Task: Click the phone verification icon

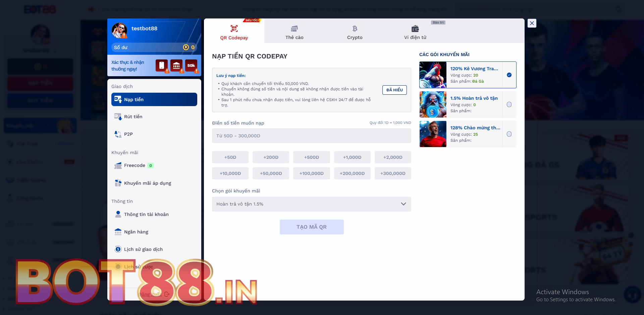Action: click(x=161, y=65)
